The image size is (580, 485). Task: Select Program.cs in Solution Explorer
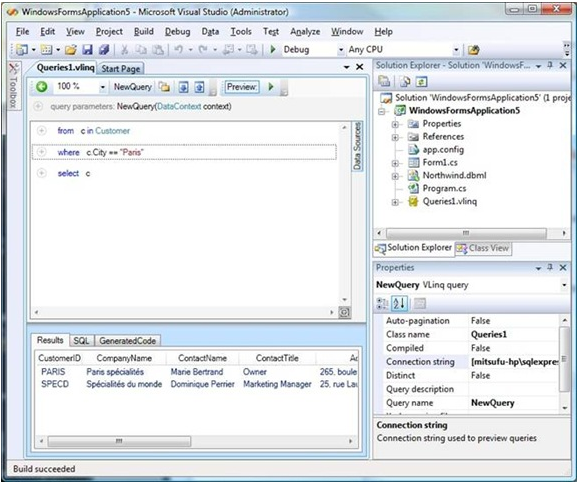pos(444,189)
